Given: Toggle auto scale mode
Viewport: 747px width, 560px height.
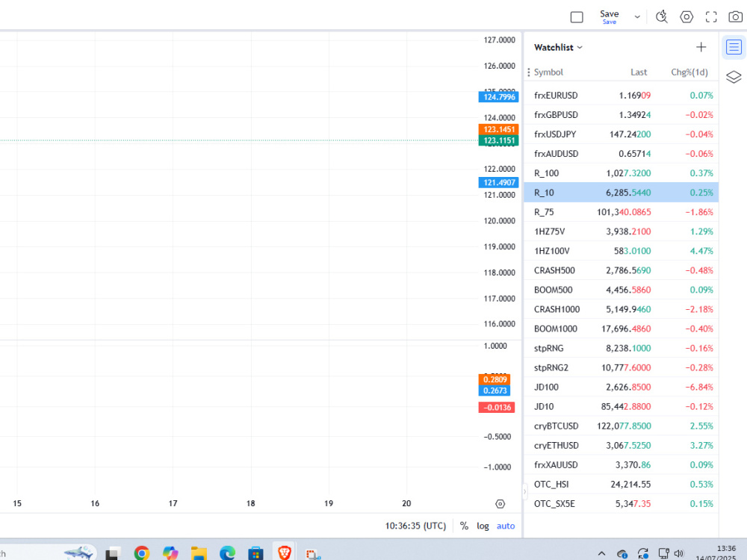Looking at the screenshot, I should 506,526.
